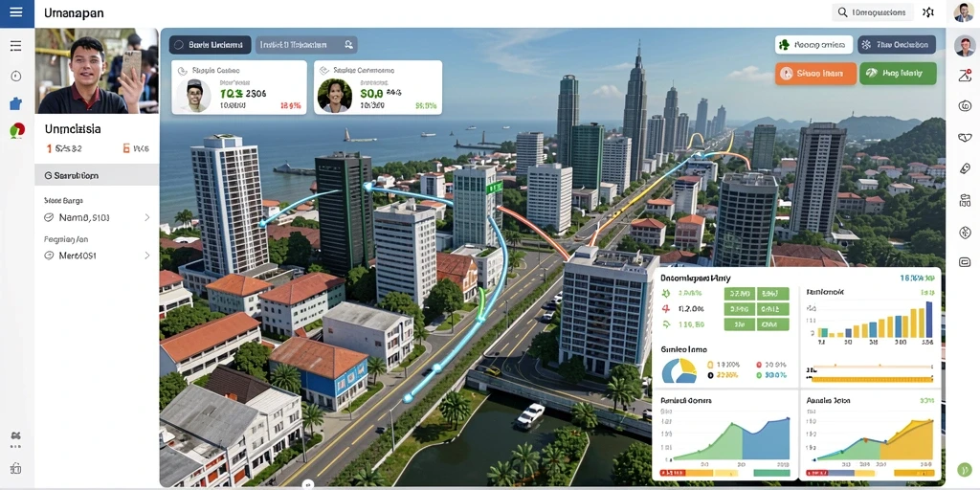This screenshot has height=490, width=980.
Task: Click the top bar search field
Action: pyautogui.click(x=873, y=11)
